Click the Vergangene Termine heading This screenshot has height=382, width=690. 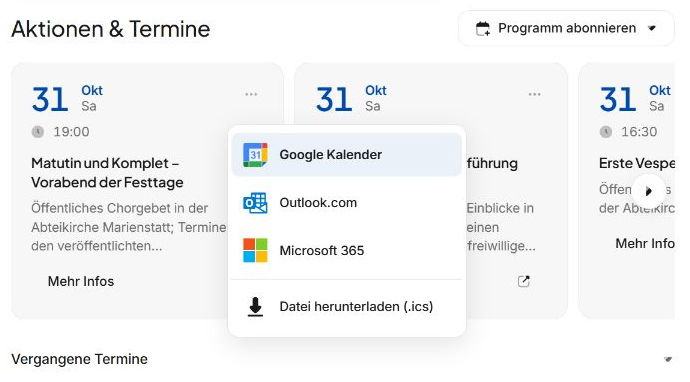coord(80,359)
